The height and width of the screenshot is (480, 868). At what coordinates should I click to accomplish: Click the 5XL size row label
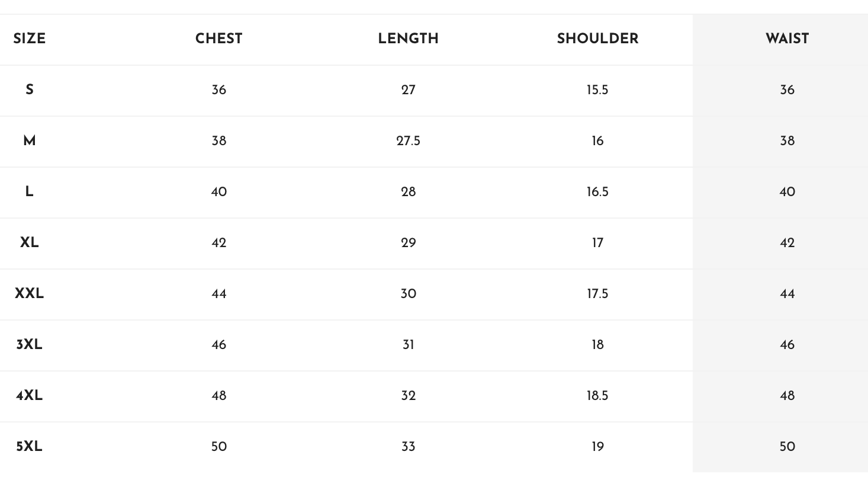tap(29, 447)
